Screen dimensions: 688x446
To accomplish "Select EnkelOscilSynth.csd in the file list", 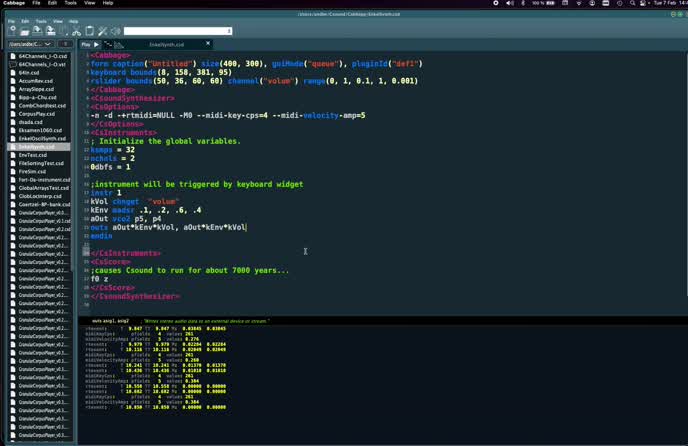I will 40,139.
